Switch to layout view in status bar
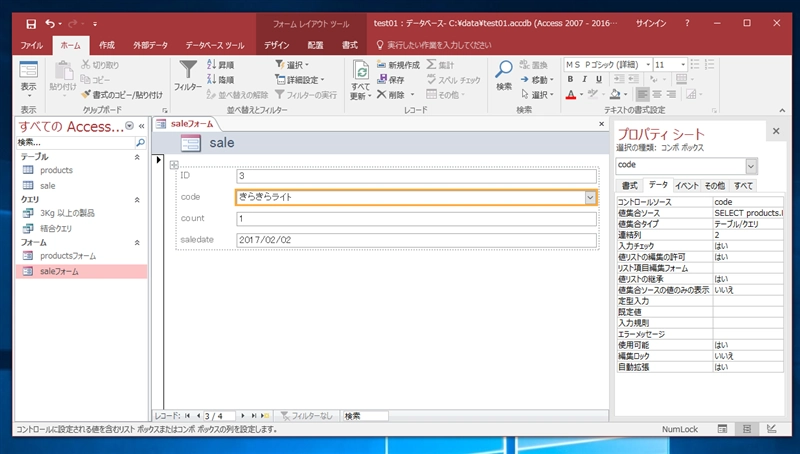The height and width of the screenshot is (454, 800). tap(747, 430)
